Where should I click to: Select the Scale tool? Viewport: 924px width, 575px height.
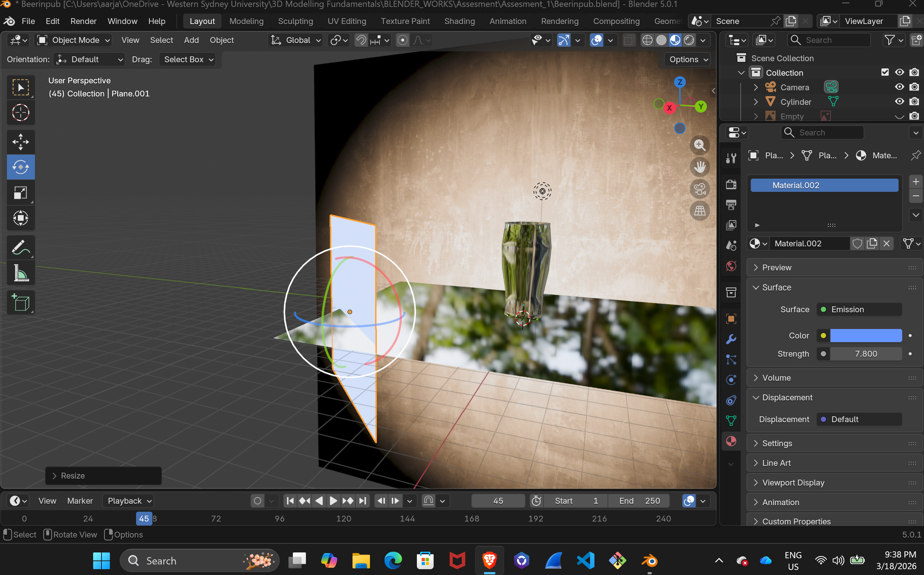coord(20,193)
